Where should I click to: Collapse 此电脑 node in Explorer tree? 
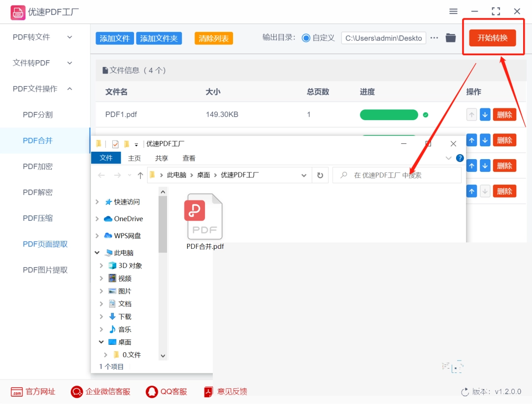[97, 253]
